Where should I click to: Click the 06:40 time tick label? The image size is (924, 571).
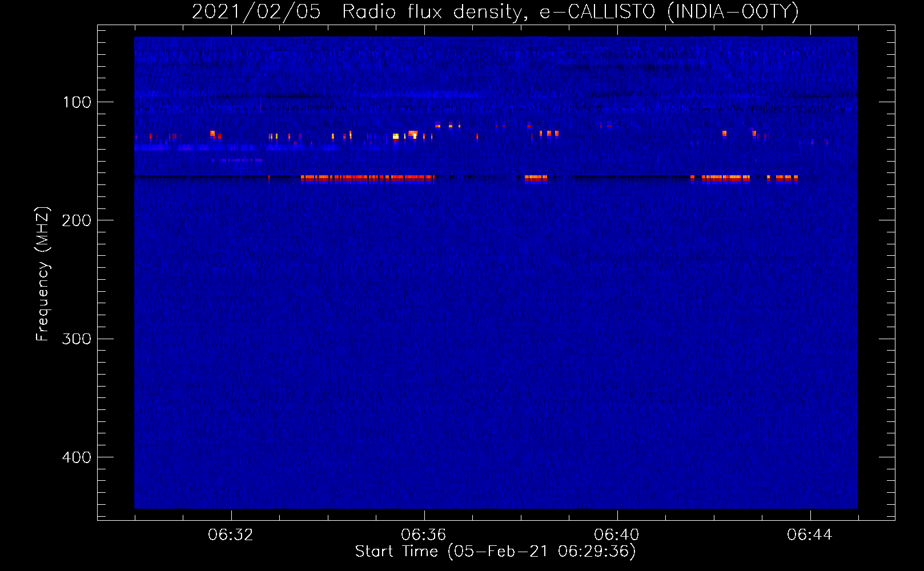coord(617,535)
